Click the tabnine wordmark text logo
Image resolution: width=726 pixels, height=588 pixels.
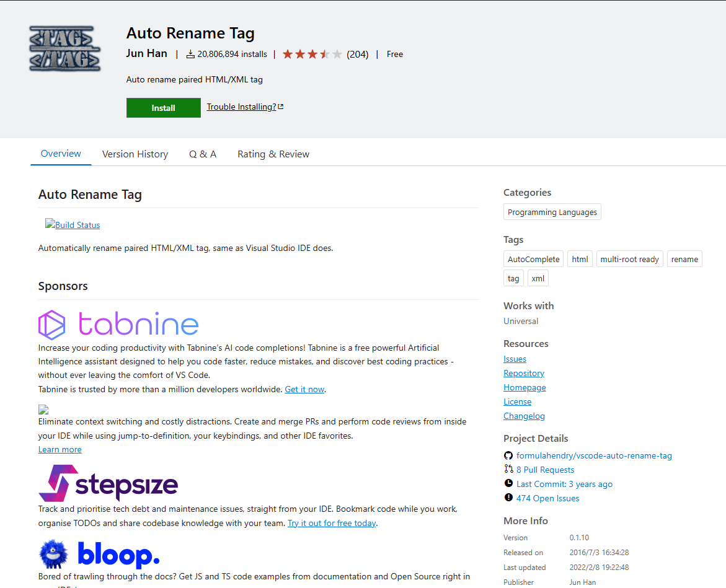138,323
